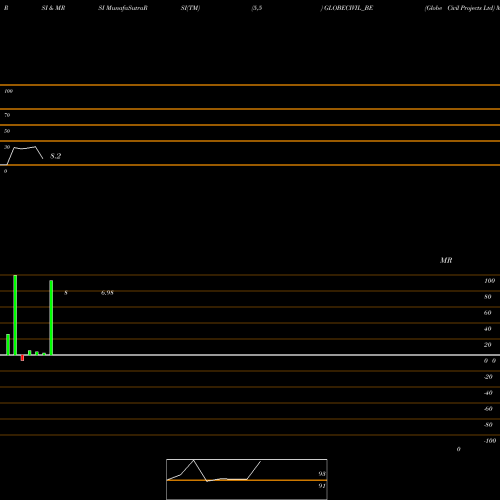The width and height of the screenshot is (500, 500).
Task: Click the '6.98' value label
Action: [x=107, y=293]
